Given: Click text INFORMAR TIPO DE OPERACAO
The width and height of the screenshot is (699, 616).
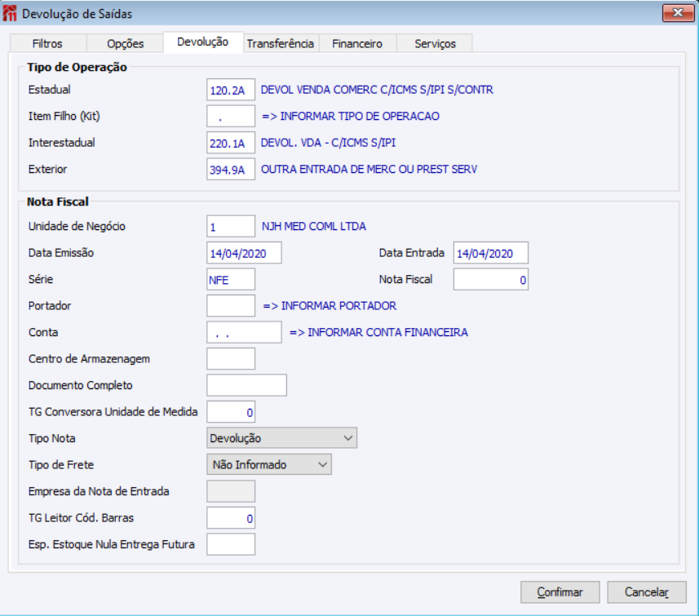Looking at the screenshot, I should [x=360, y=117].
